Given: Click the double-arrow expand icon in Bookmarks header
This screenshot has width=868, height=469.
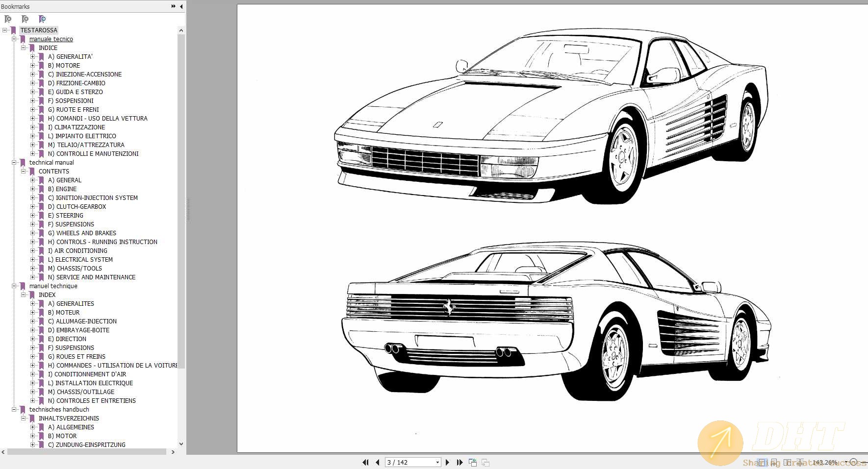Looking at the screenshot, I should coord(173,6).
